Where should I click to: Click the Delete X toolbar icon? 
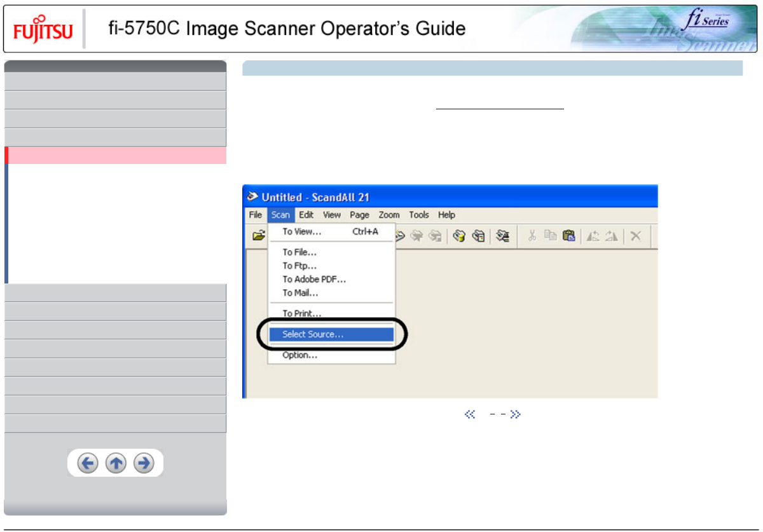635,236
